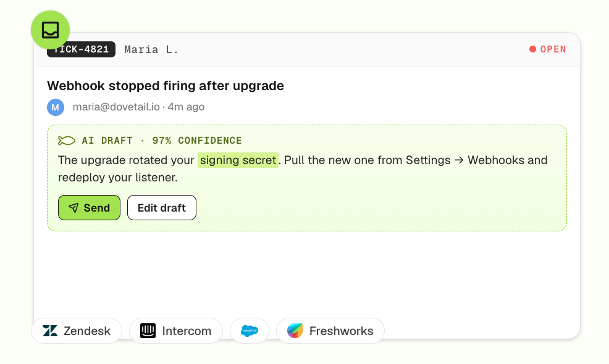The height and width of the screenshot is (364, 609).
Task: Click the paper plane Send icon
Action: (x=73, y=208)
